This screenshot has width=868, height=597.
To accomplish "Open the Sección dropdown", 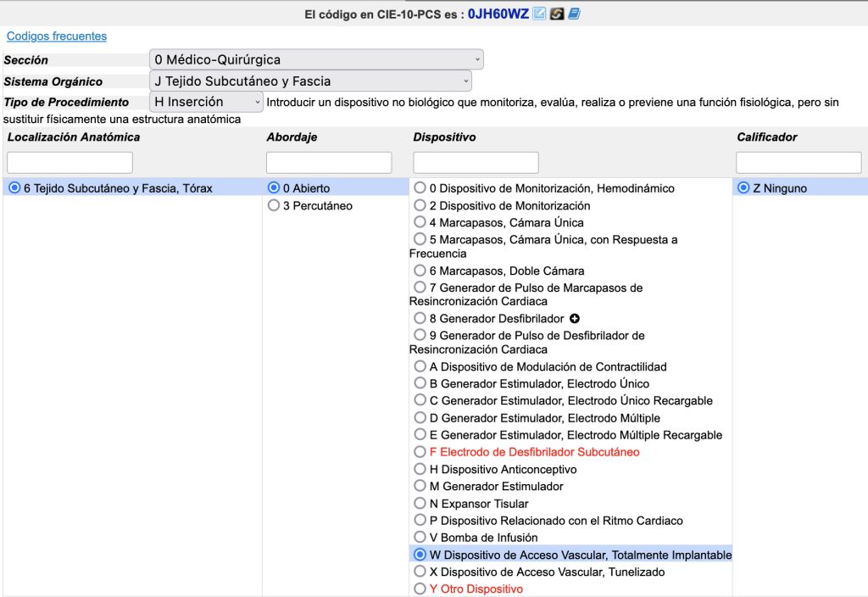I will pos(315,59).
